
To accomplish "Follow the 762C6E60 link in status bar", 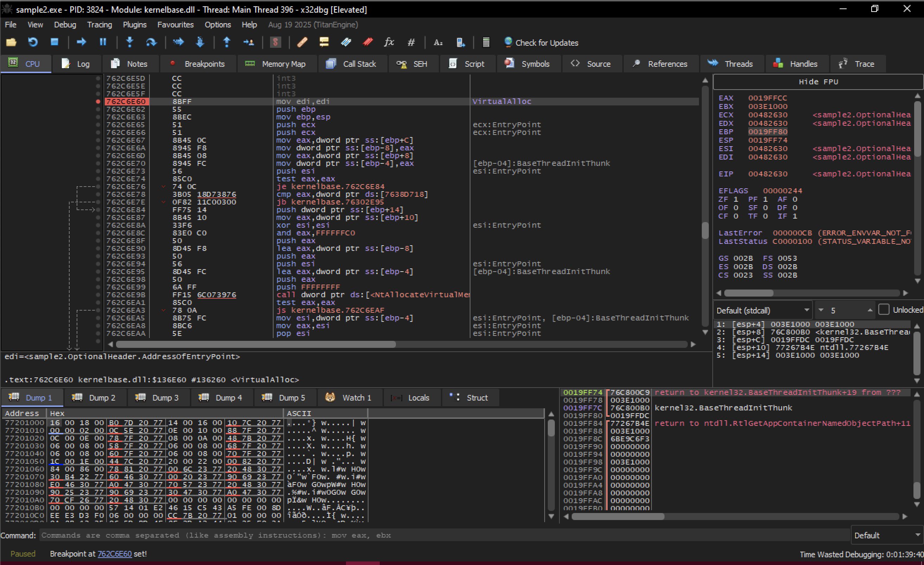I will [114, 553].
